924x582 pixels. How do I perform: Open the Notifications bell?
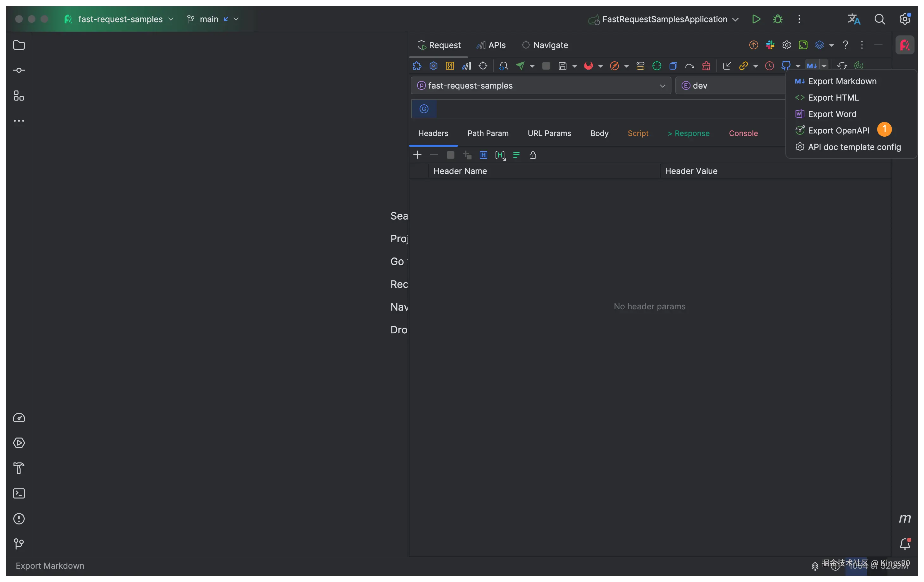[905, 544]
